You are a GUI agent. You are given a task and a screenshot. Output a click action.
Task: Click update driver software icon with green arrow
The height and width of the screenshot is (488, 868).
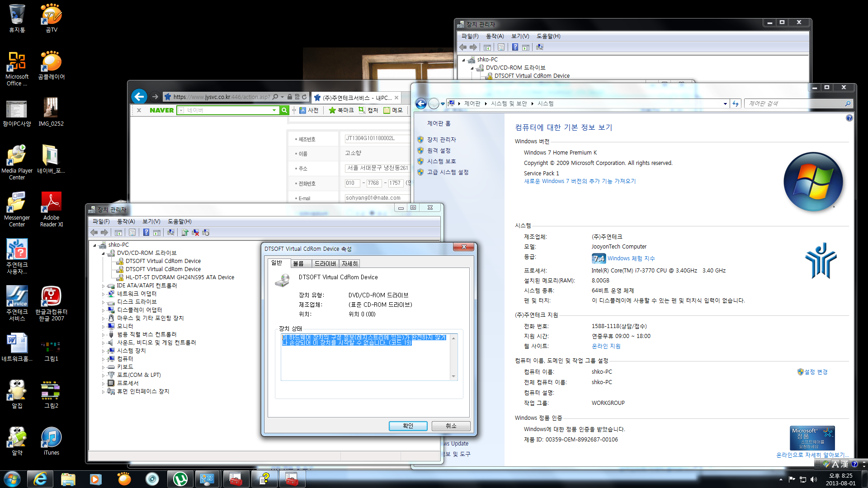click(185, 233)
